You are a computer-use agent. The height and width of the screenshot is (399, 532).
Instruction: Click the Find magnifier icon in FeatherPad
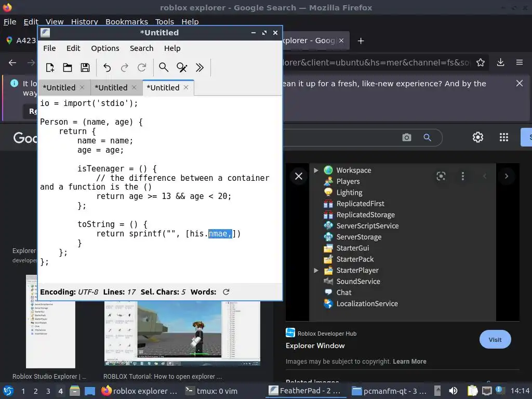click(164, 68)
